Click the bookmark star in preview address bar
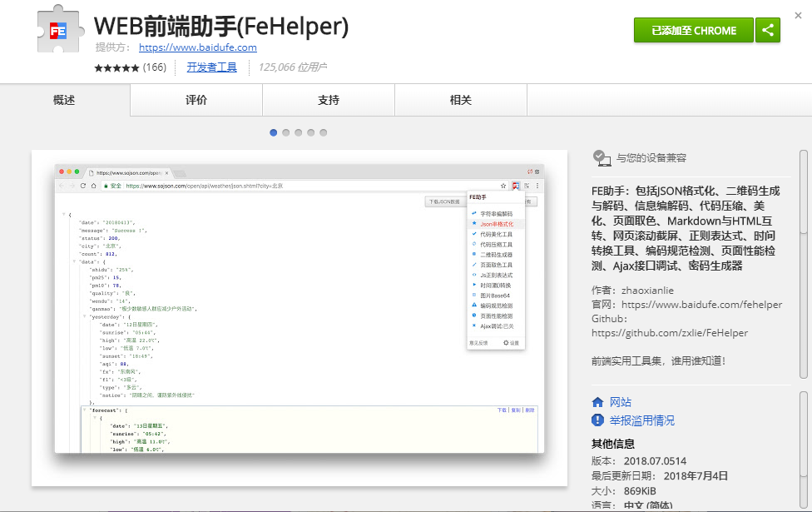Image resolution: width=812 pixels, height=512 pixels. click(x=503, y=186)
